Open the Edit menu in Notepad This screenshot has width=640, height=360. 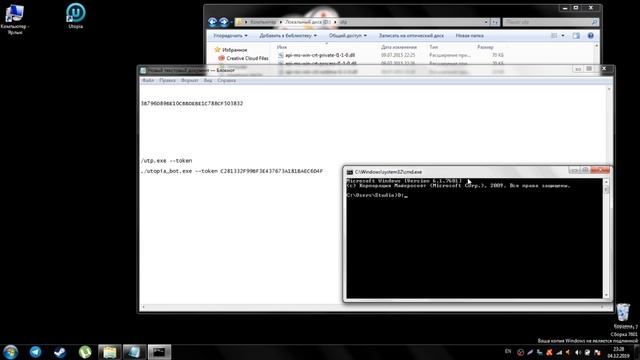click(x=167, y=81)
